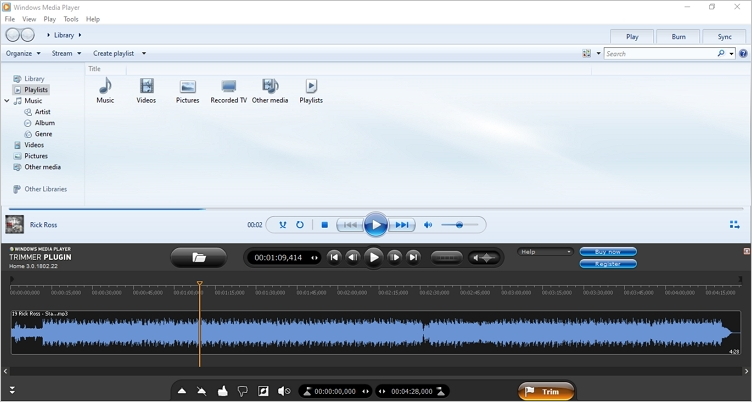The image size is (752, 402).
Task: Set end marker flag icon at 00:04:28,000
Action: [x=442, y=391]
